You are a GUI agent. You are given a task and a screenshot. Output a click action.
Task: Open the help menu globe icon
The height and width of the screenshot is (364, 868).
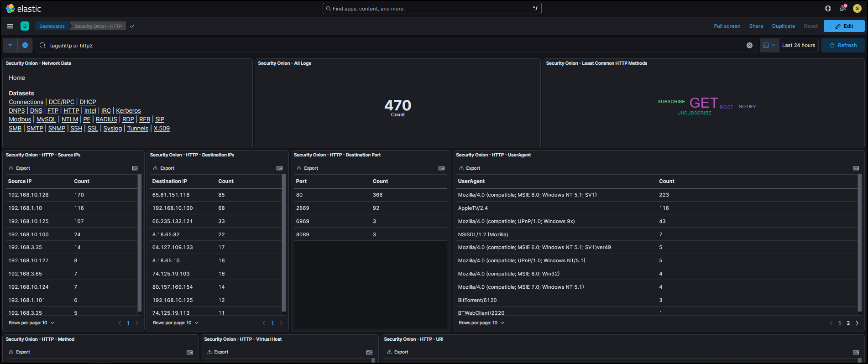click(828, 8)
